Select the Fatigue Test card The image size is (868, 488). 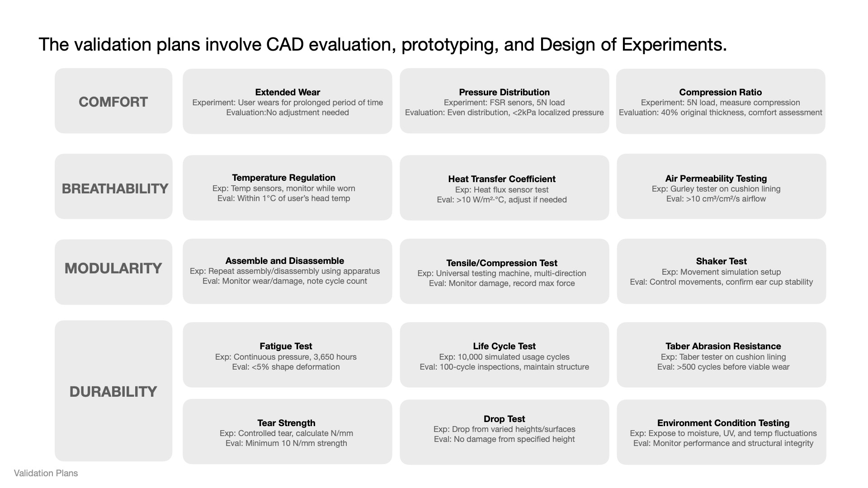tap(288, 355)
